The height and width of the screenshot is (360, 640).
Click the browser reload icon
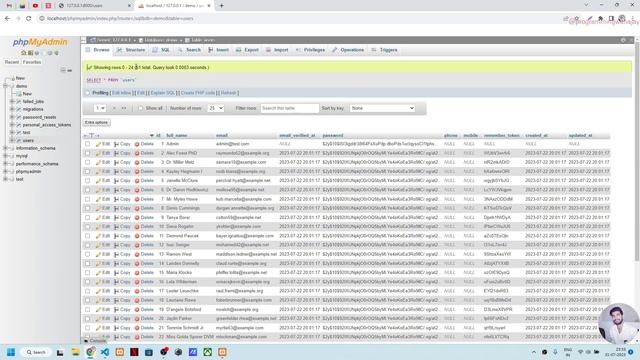click(29, 18)
